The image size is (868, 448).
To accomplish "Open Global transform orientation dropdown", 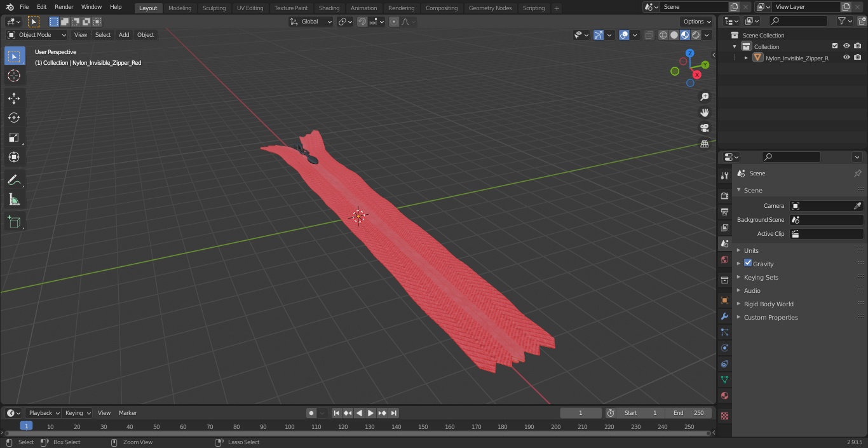I will click(x=311, y=22).
